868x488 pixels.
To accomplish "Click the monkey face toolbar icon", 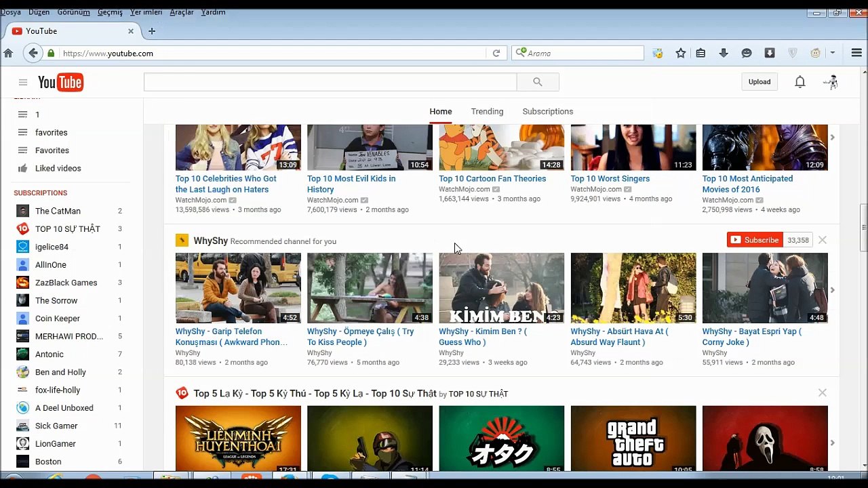I will 816,53.
